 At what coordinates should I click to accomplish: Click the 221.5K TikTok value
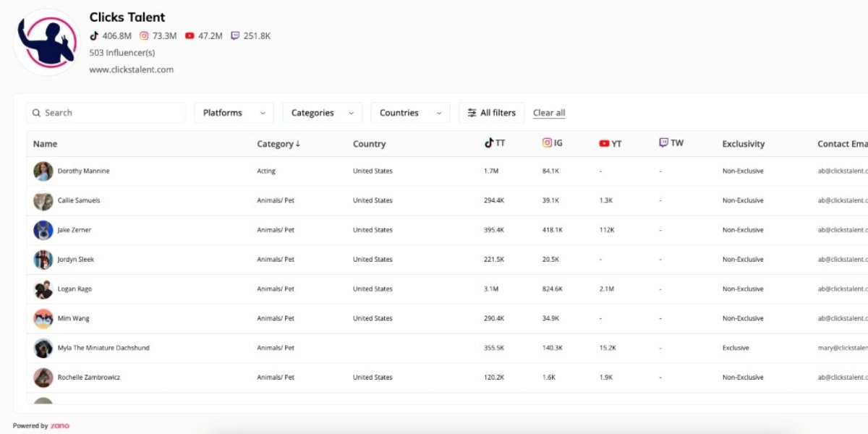(494, 260)
